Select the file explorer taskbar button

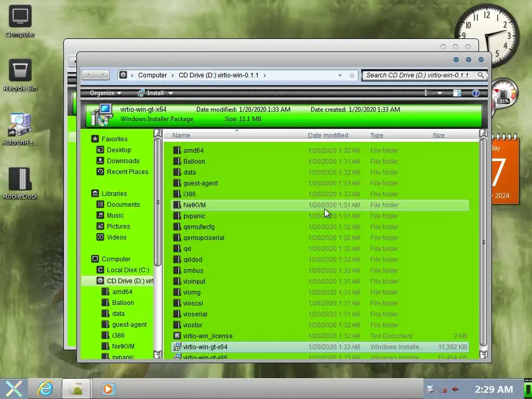click(76, 389)
